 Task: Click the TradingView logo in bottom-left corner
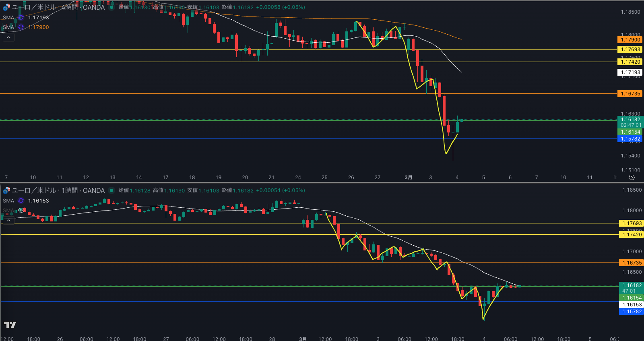coord(10,324)
